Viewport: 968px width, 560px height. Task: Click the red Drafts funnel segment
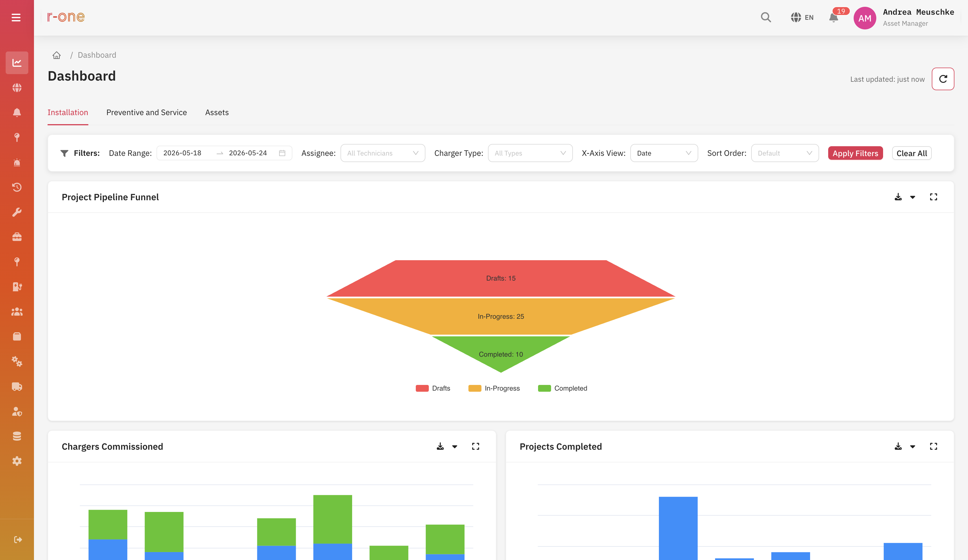(x=500, y=278)
